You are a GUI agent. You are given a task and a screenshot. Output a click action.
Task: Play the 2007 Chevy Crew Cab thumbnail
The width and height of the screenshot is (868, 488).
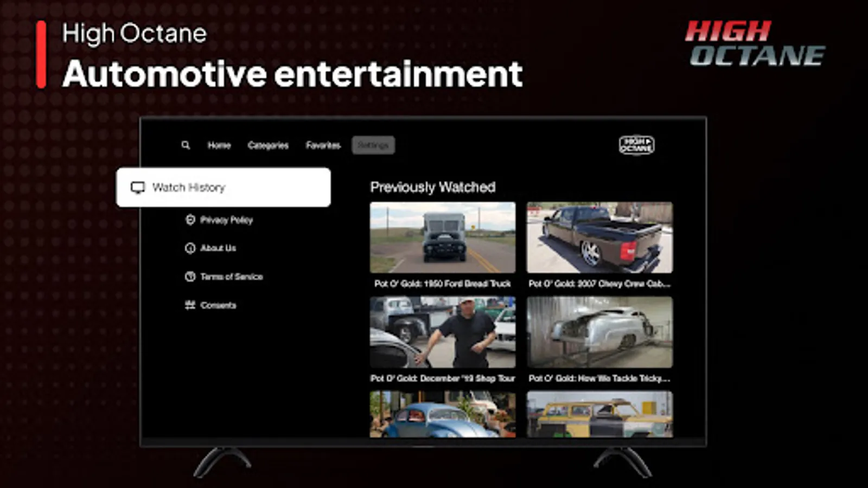(x=599, y=237)
